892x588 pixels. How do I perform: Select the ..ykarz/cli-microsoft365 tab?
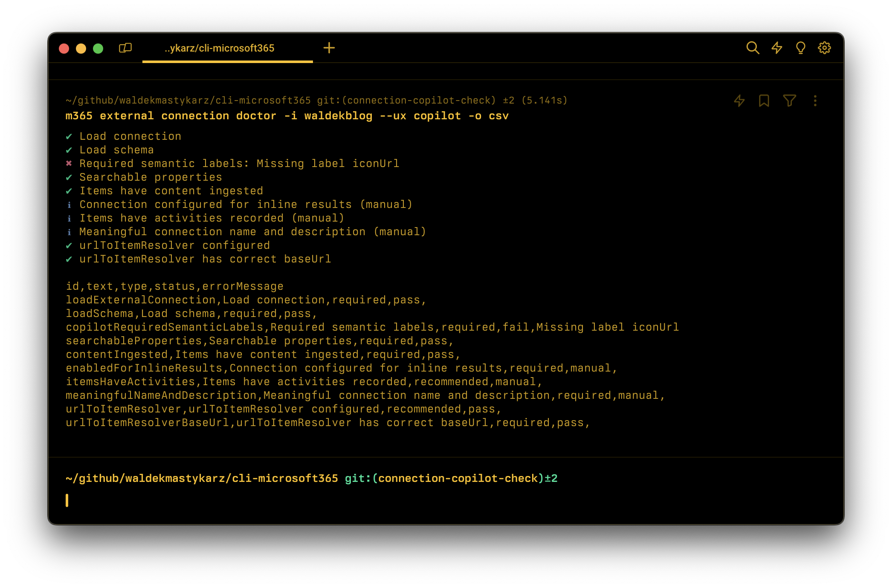220,48
